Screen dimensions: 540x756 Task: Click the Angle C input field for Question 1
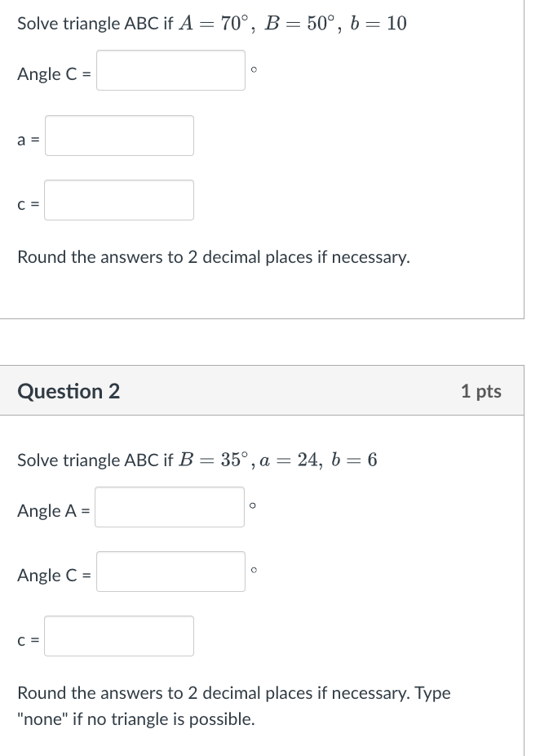click(170, 70)
